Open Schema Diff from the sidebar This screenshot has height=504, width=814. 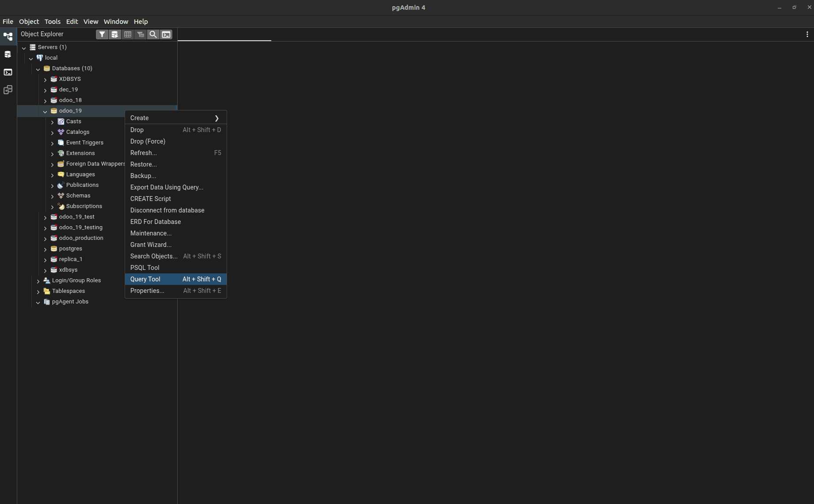coord(8,90)
